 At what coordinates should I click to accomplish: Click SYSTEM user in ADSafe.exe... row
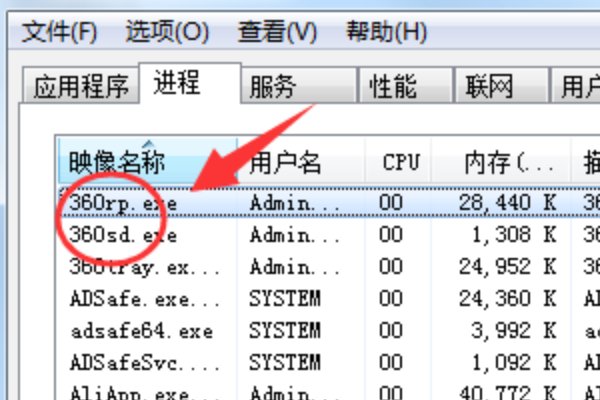click(285, 299)
